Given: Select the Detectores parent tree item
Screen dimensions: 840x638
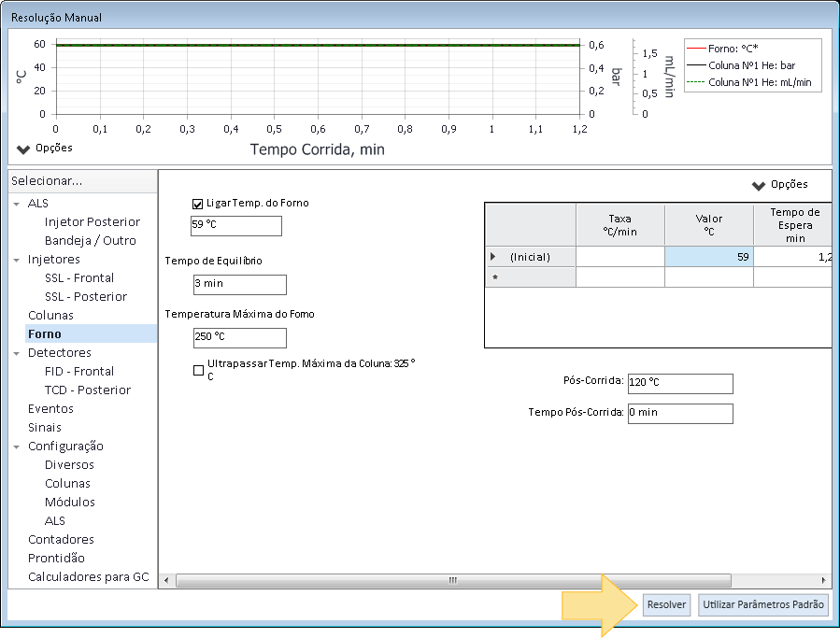Looking at the screenshot, I should coord(60,353).
